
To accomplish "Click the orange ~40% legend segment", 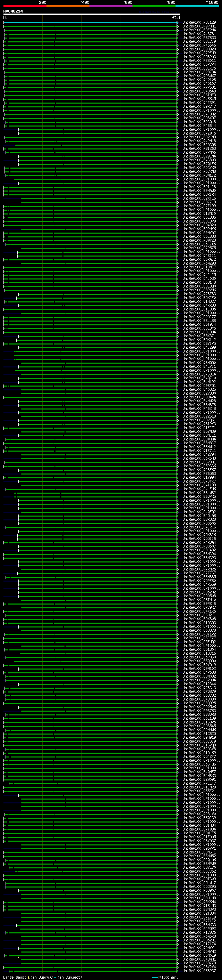I will (68, 6).
